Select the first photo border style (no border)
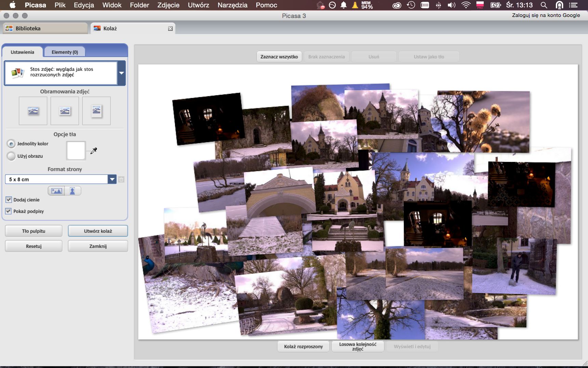588x368 pixels. [33, 111]
